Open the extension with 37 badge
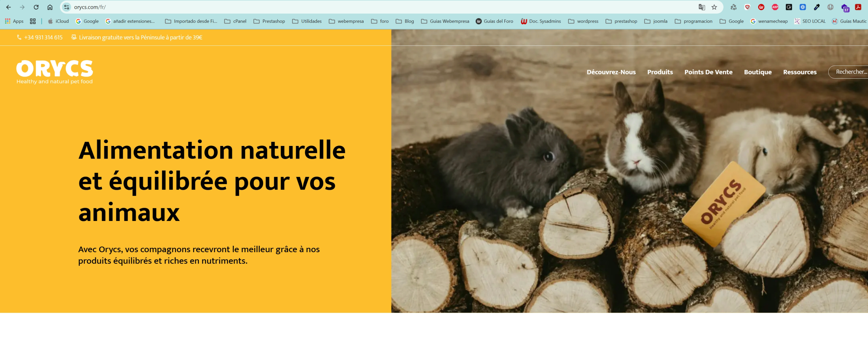This screenshot has height=351, width=868. [845, 8]
